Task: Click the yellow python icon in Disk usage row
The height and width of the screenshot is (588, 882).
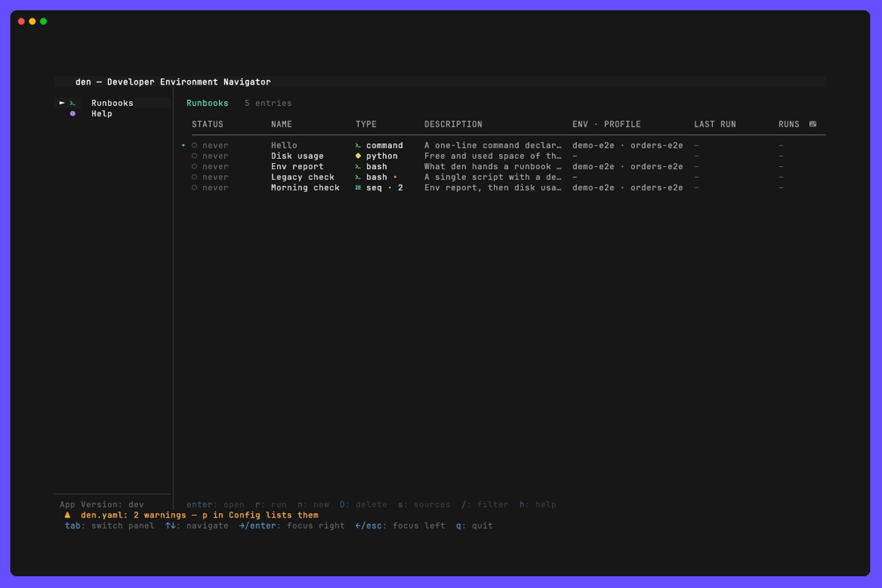Action: [358, 156]
